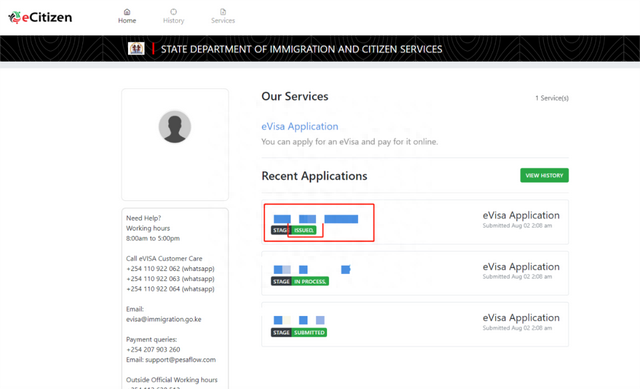640x389 pixels.
Task: Click the Home house icon
Action: click(x=127, y=12)
